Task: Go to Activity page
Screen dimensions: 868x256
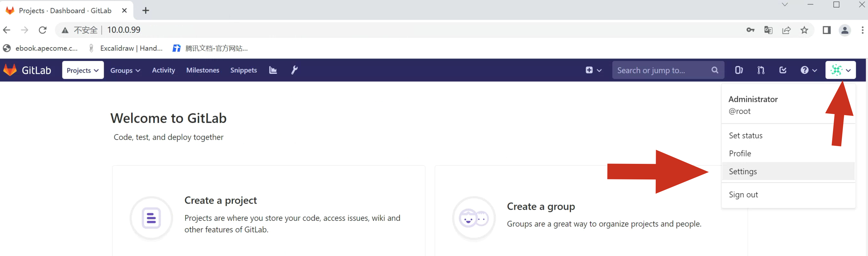Action: tap(163, 70)
